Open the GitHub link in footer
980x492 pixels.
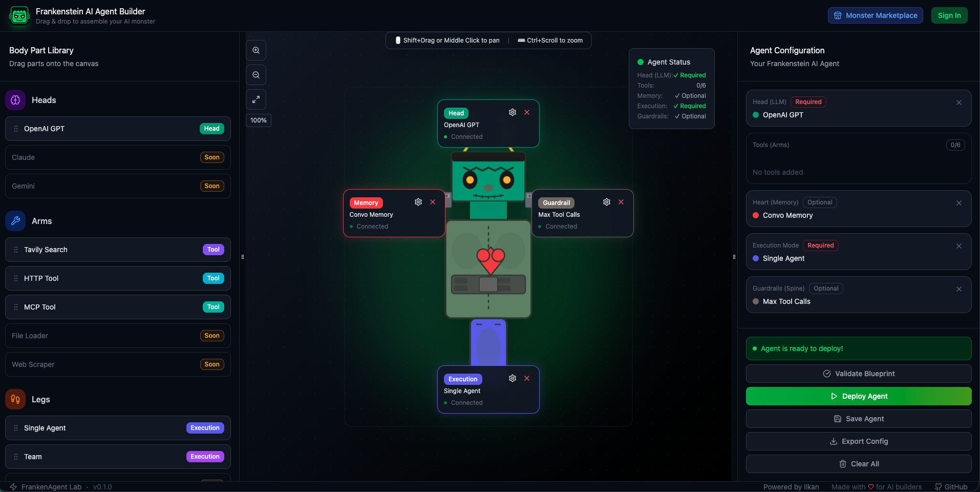[951, 487]
